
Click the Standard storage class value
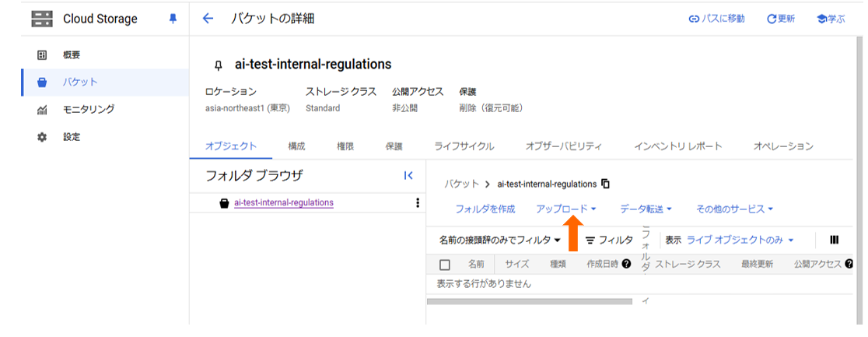[323, 109]
